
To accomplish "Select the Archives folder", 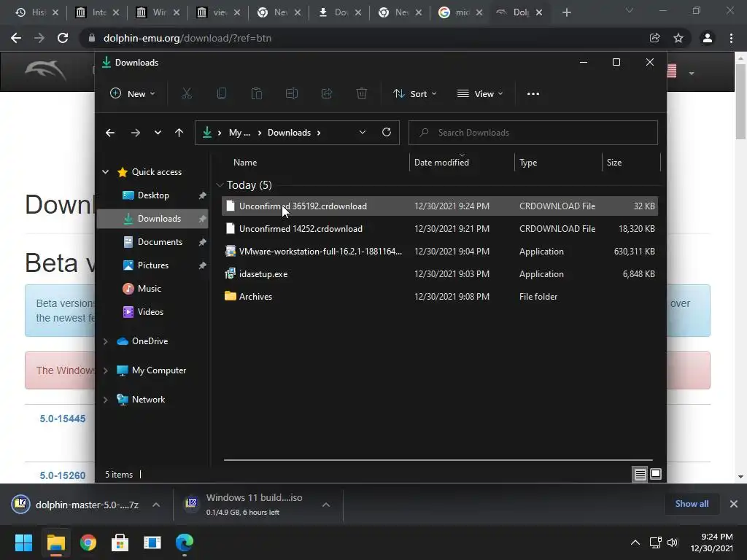I will point(439,297).
